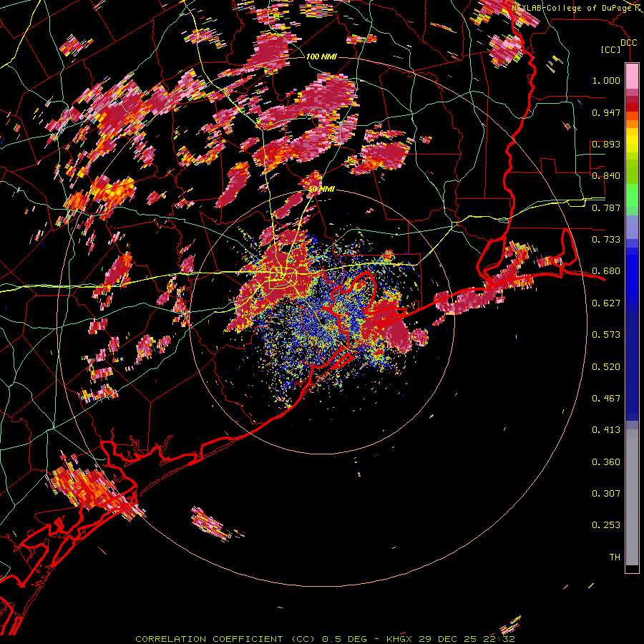Click the 0.840 scale label
Viewport: 644px width, 644px height.
[x=606, y=176]
